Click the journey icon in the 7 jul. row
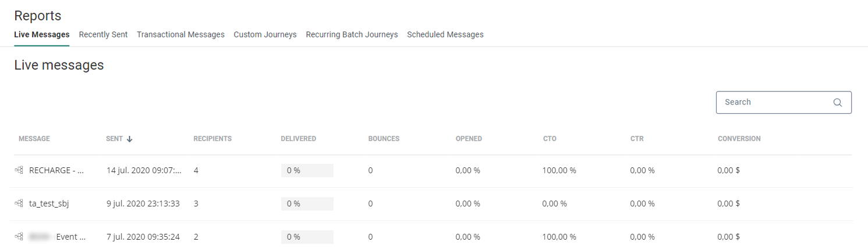 click(19, 237)
